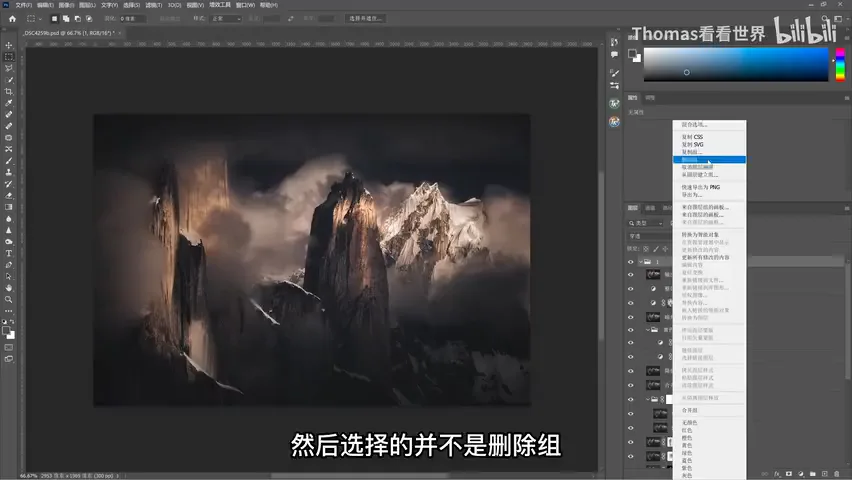
Task: Click the layer style fx icon
Action: tap(777, 474)
